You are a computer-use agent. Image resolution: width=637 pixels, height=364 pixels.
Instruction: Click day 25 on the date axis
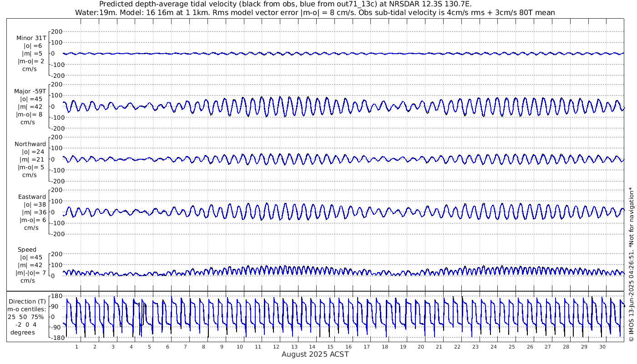tap(512, 347)
